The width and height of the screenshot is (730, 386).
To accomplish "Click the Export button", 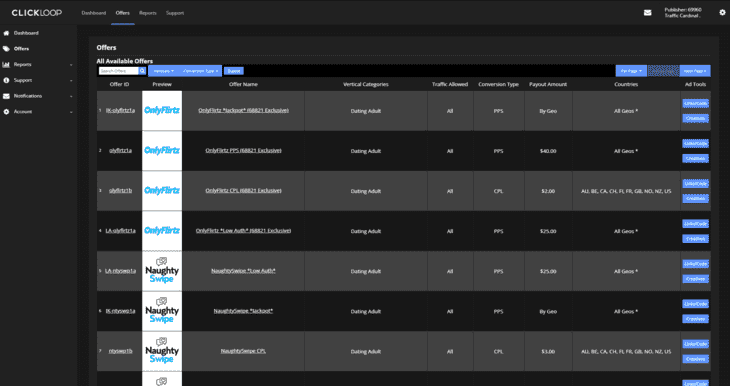I will click(x=234, y=71).
